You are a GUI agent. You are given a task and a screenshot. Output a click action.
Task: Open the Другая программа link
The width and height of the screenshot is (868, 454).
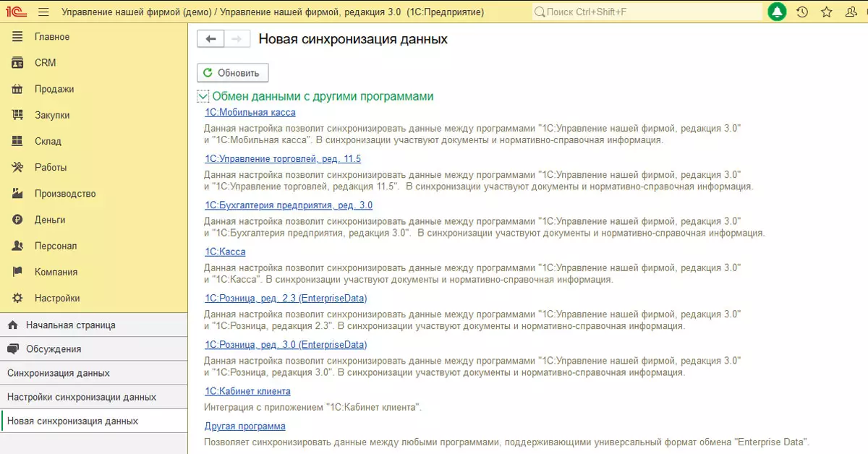pos(244,426)
